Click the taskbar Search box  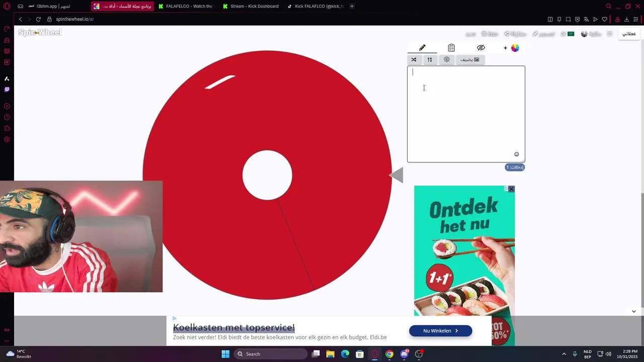(271, 354)
